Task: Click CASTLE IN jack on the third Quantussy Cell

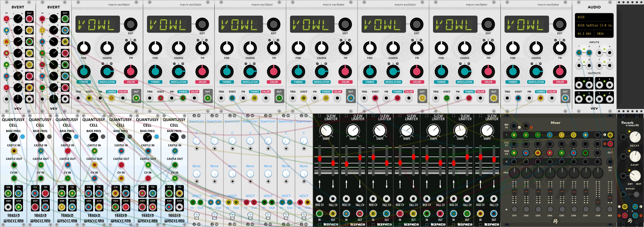Action: coord(67,151)
